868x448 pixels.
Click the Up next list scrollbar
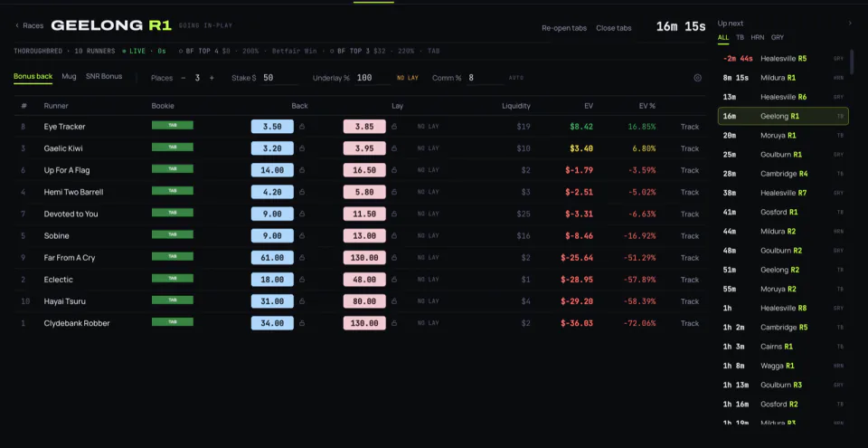(852, 62)
